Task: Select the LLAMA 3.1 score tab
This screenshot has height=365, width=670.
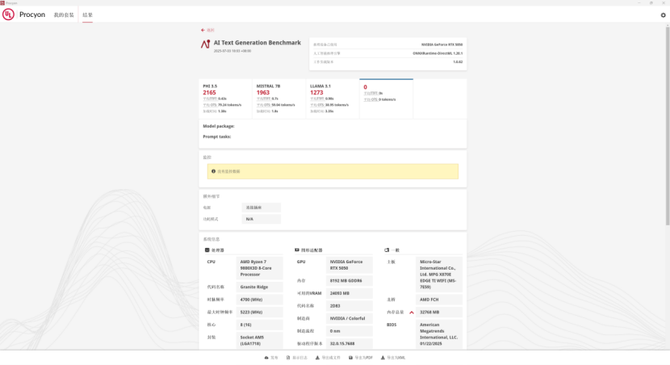Action: 332,99
